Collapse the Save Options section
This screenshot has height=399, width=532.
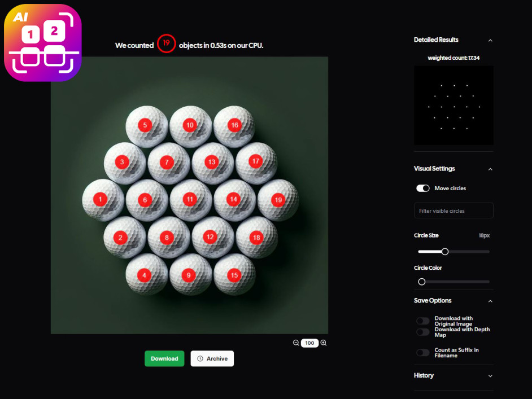(490, 301)
